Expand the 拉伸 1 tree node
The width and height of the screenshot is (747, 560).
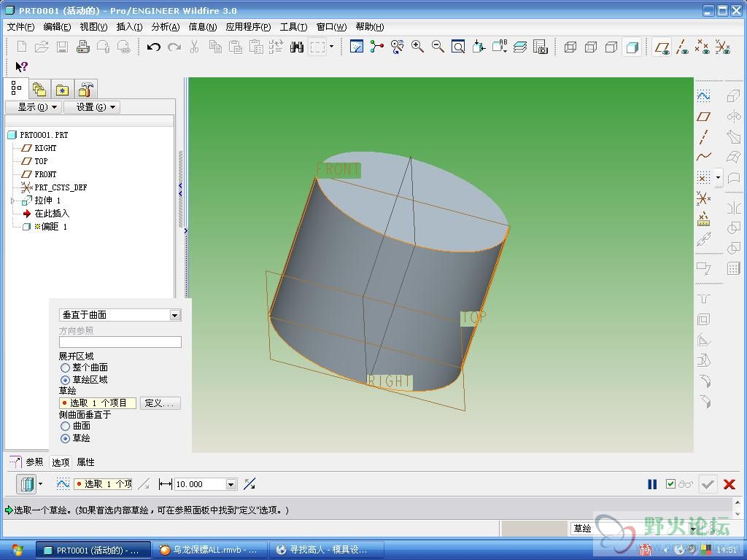(13, 201)
